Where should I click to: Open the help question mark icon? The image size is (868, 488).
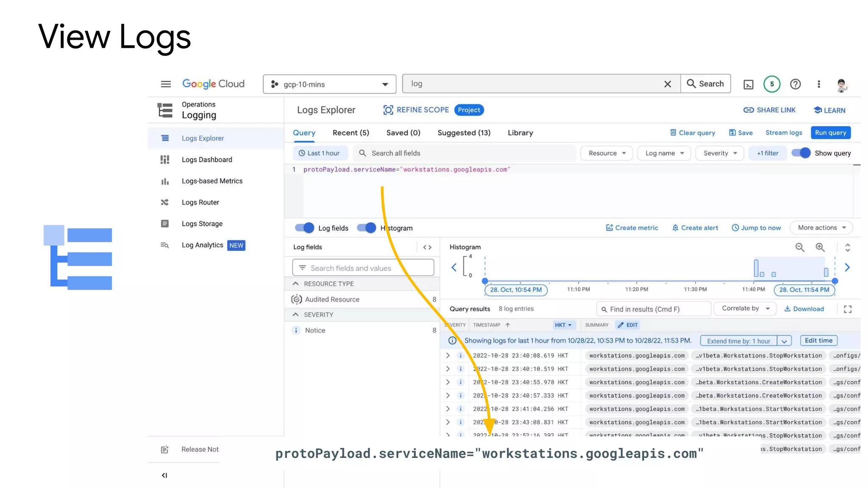click(x=796, y=84)
